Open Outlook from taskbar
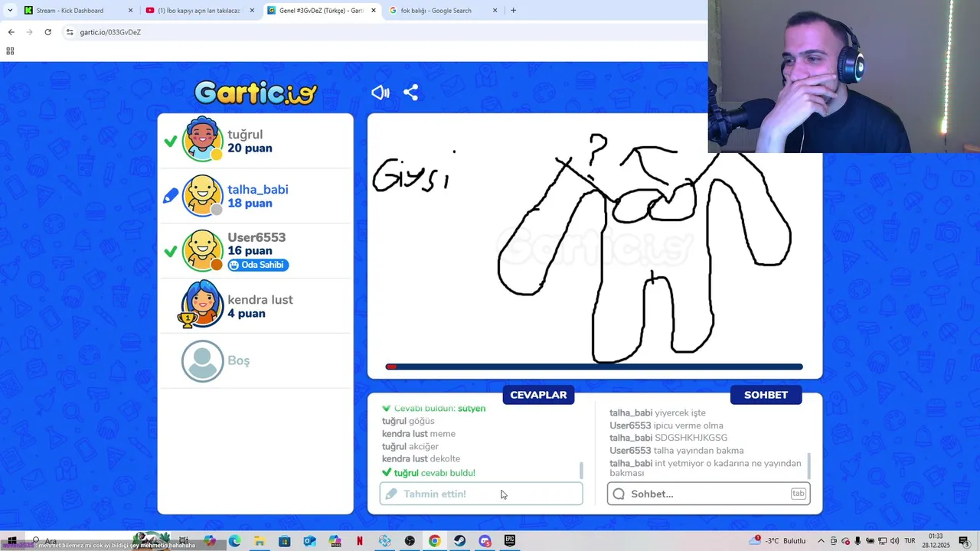The image size is (980, 551). (x=309, y=541)
